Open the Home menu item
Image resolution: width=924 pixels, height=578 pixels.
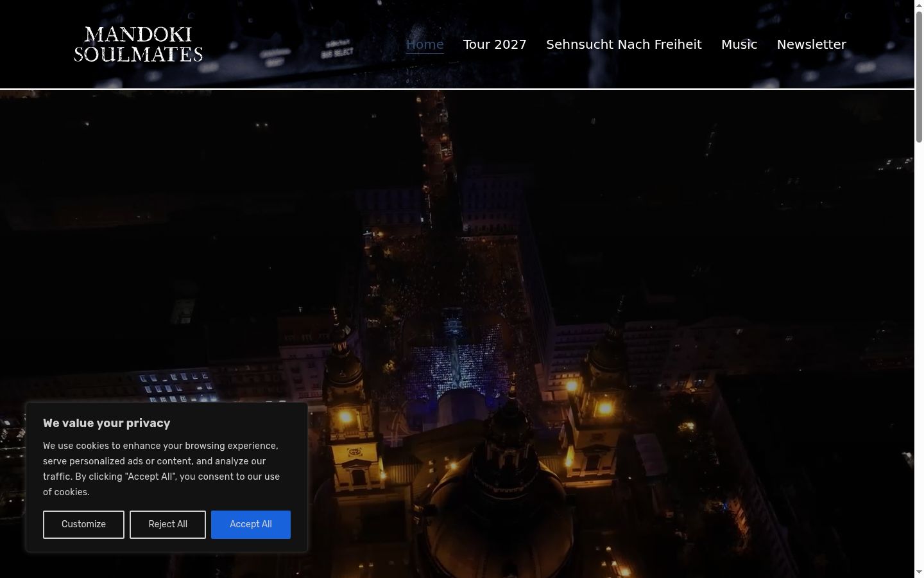coord(425,44)
